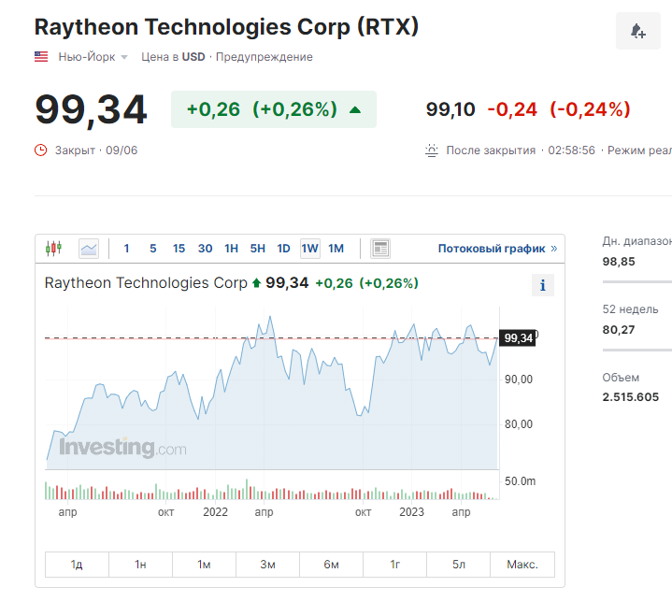Click the 52 недель low value 80,27
The width and height of the screenshot is (672, 616).
619,330
